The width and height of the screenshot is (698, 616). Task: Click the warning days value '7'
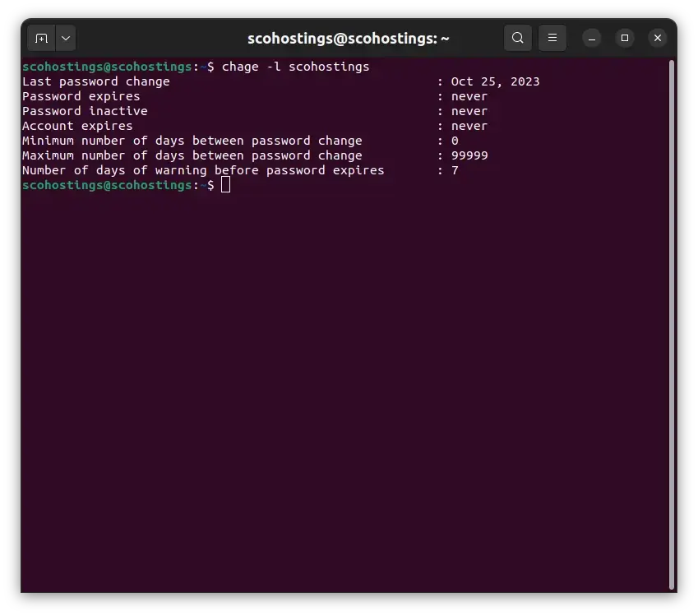coord(455,170)
